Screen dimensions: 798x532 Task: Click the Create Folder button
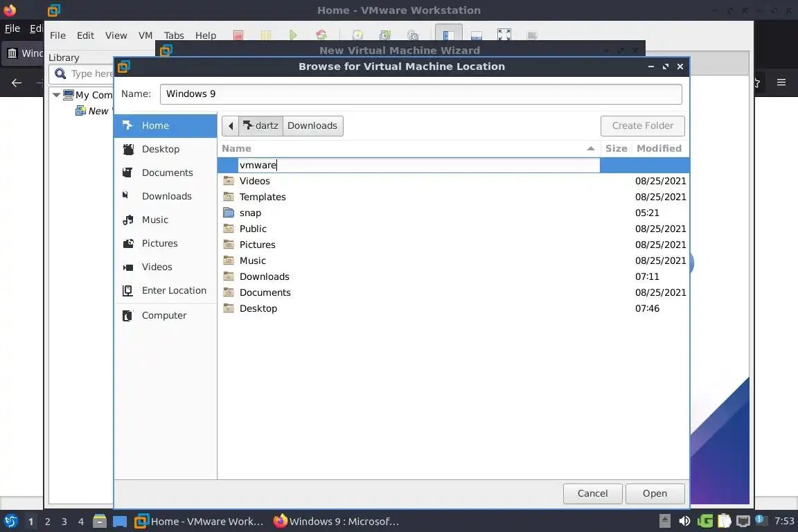[x=642, y=126]
